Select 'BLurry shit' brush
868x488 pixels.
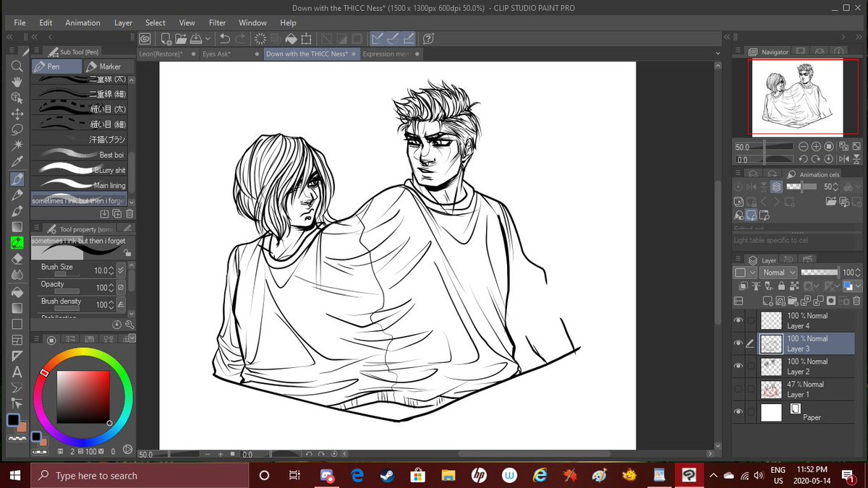click(x=80, y=170)
